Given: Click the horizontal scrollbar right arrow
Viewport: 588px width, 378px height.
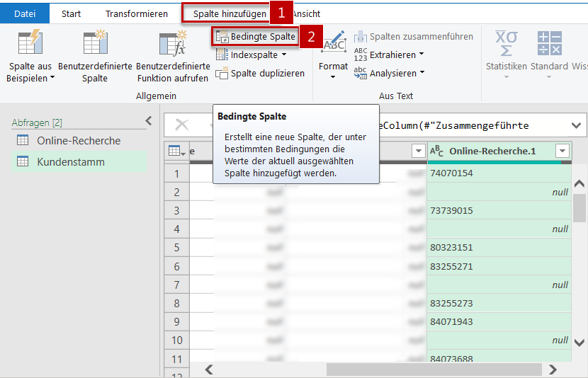Looking at the screenshot, I should [x=553, y=370].
